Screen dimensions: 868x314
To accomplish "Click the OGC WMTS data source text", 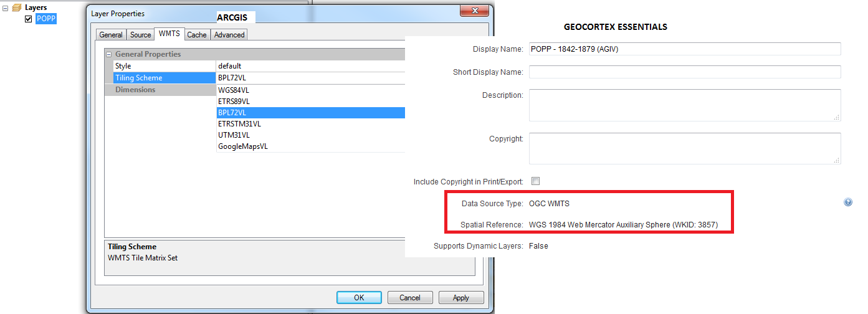I will pos(549,204).
